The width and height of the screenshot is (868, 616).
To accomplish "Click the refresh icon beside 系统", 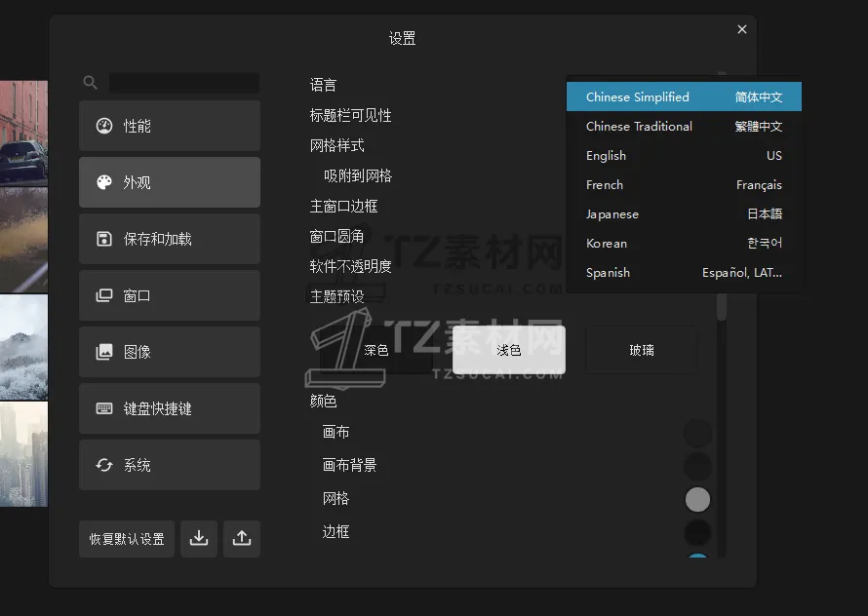I will point(104,465).
